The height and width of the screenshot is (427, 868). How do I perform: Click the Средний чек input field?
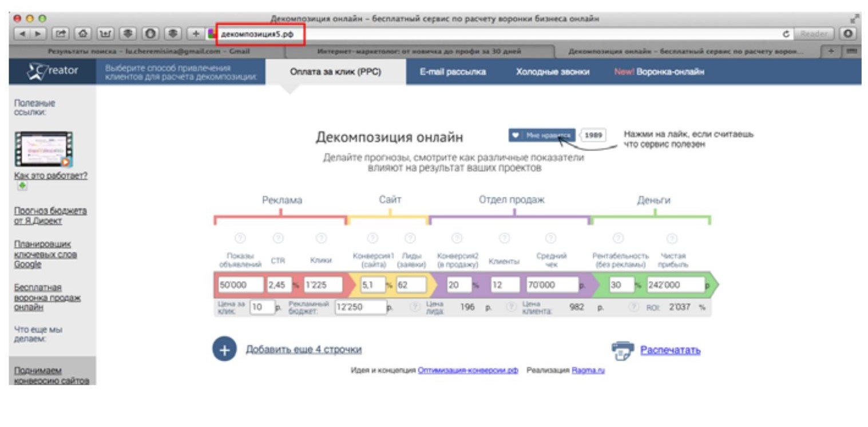point(552,285)
